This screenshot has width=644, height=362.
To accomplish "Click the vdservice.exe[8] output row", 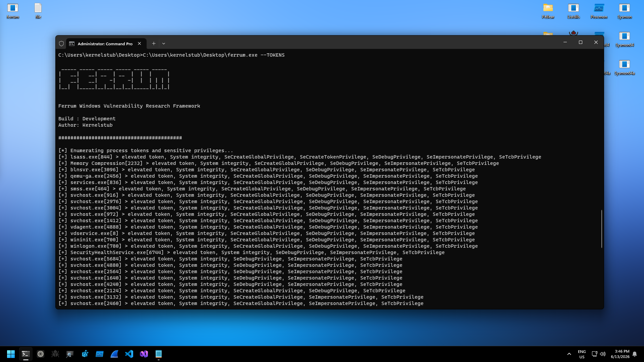I will pos(267,233).
